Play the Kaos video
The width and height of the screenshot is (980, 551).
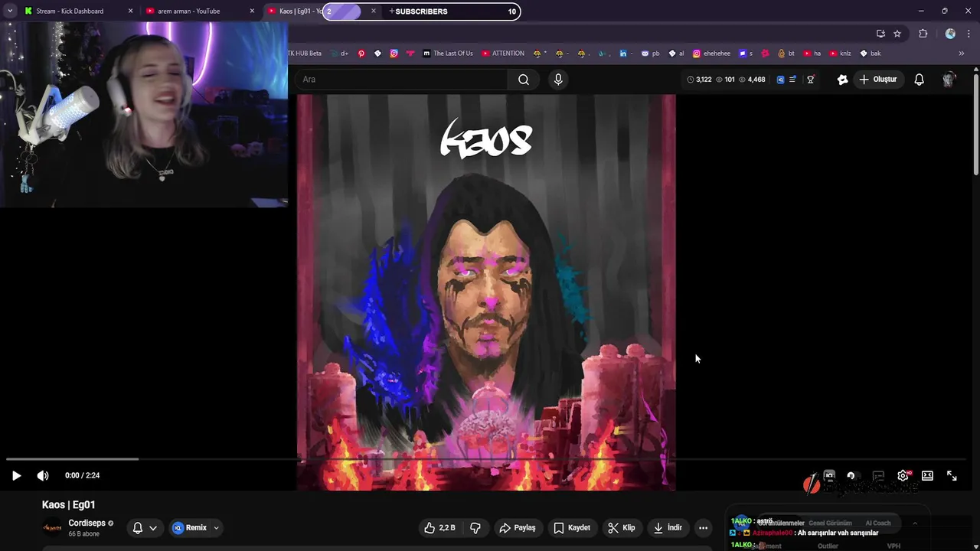(16, 475)
